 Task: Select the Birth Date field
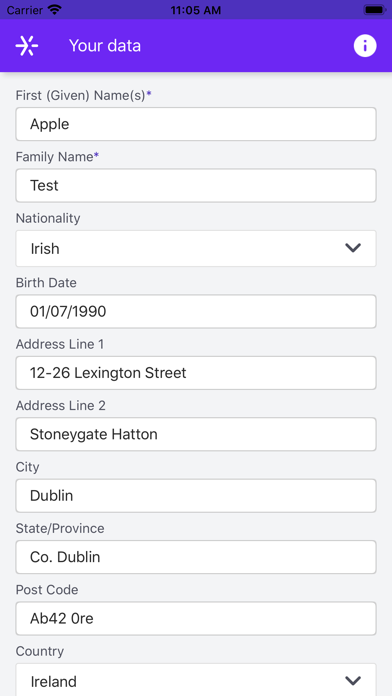click(x=196, y=311)
